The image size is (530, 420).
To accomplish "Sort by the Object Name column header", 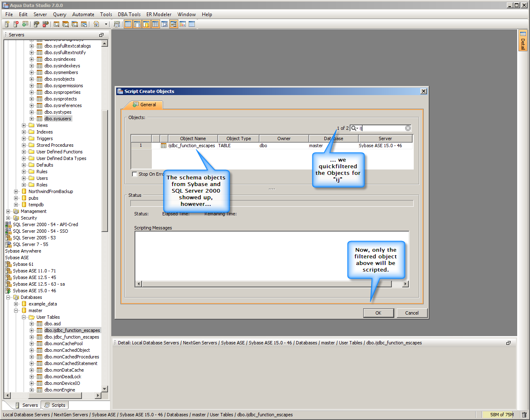I will (x=193, y=138).
